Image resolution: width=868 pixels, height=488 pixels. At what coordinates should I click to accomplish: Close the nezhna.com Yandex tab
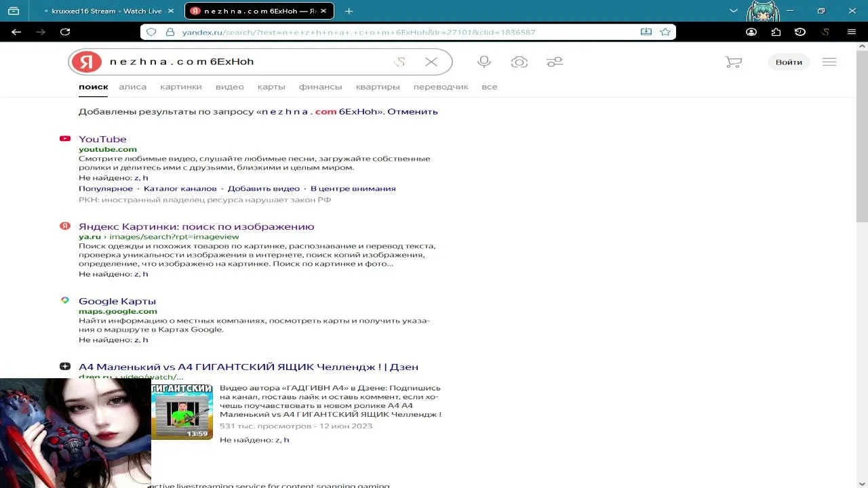[323, 11]
